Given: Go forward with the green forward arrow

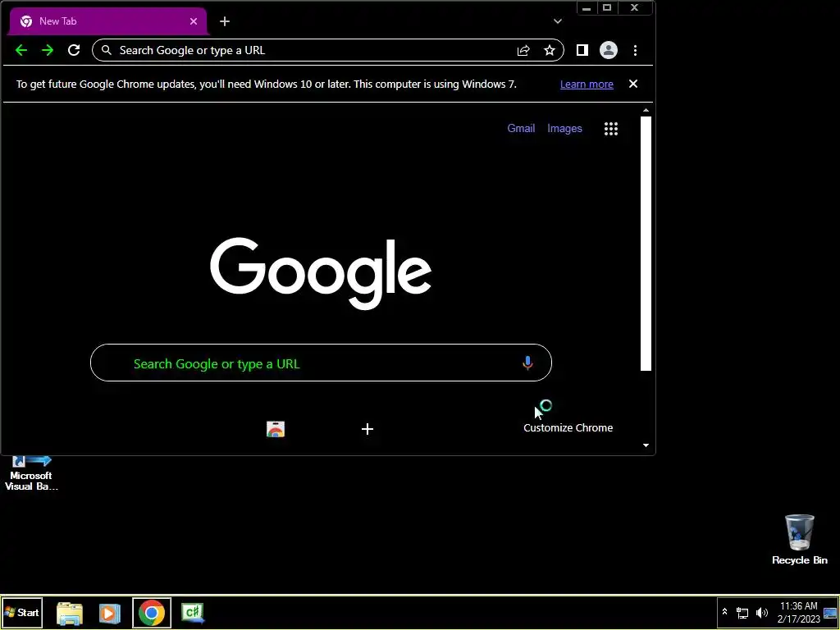Looking at the screenshot, I should 47,50.
